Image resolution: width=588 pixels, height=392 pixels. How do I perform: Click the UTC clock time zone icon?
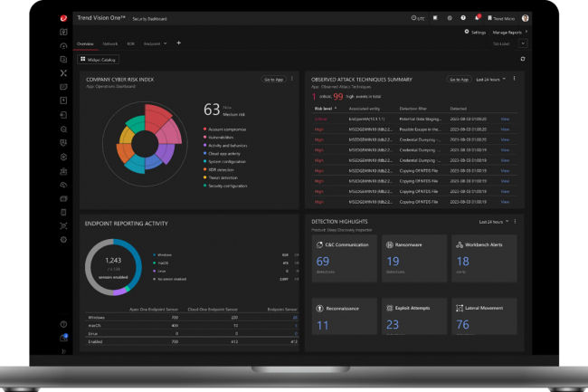point(415,17)
